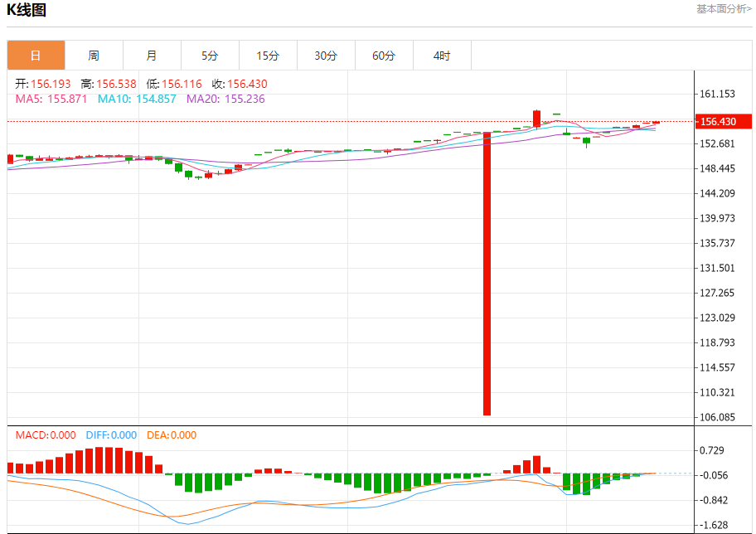Image resolution: width=756 pixels, height=534 pixels.
Task: Switch to the 周 weekly tab
Action: 94,56
